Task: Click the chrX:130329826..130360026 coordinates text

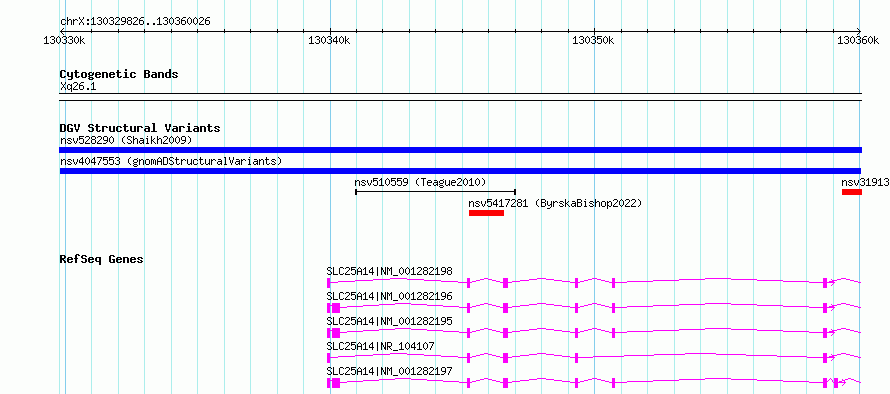Action: tap(135, 22)
